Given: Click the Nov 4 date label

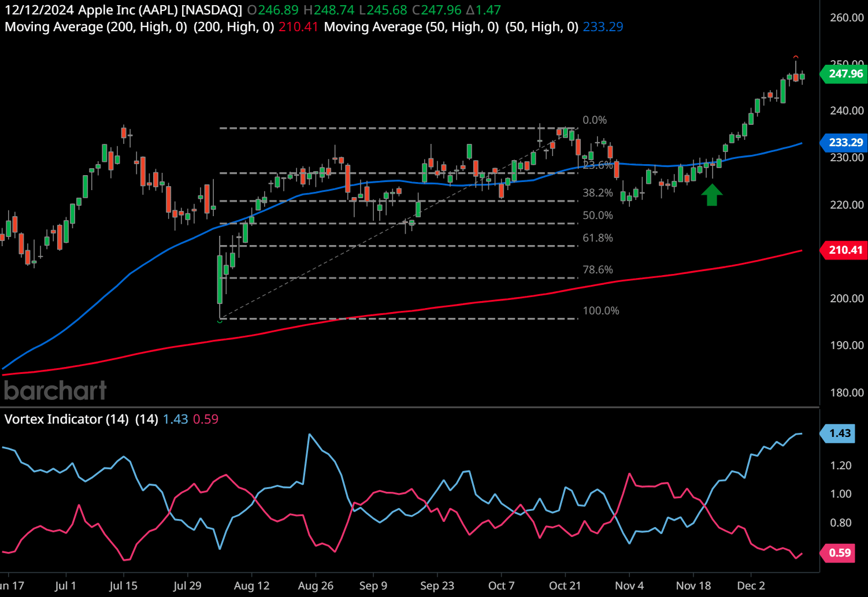Looking at the screenshot, I should (629, 585).
